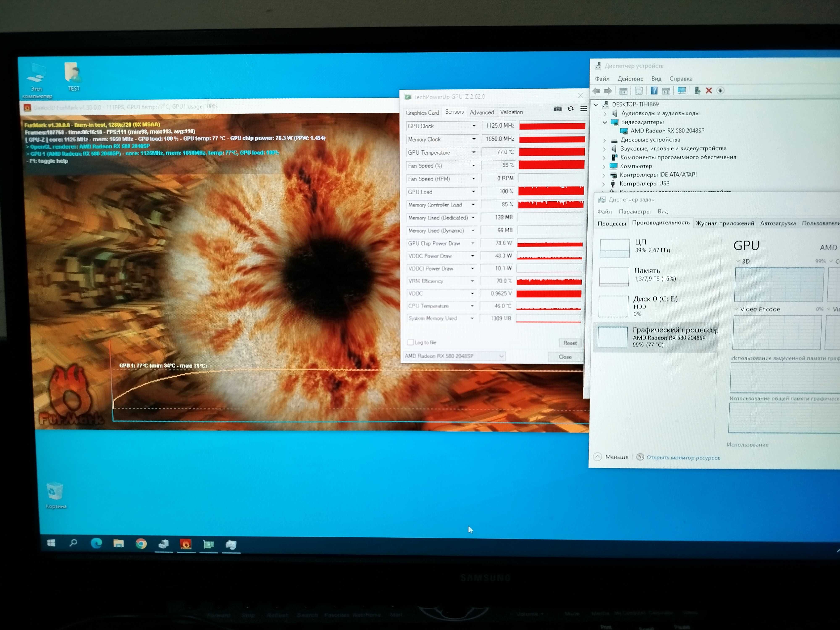Click the GPU-Z refresh icon
This screenshot has height=630, width=840.
(x=570, y=109)
